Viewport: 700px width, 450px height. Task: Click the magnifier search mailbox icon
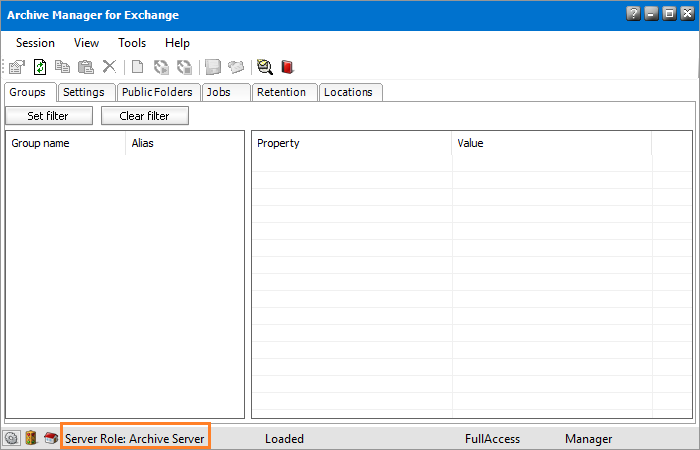click(x=265, y=67)
